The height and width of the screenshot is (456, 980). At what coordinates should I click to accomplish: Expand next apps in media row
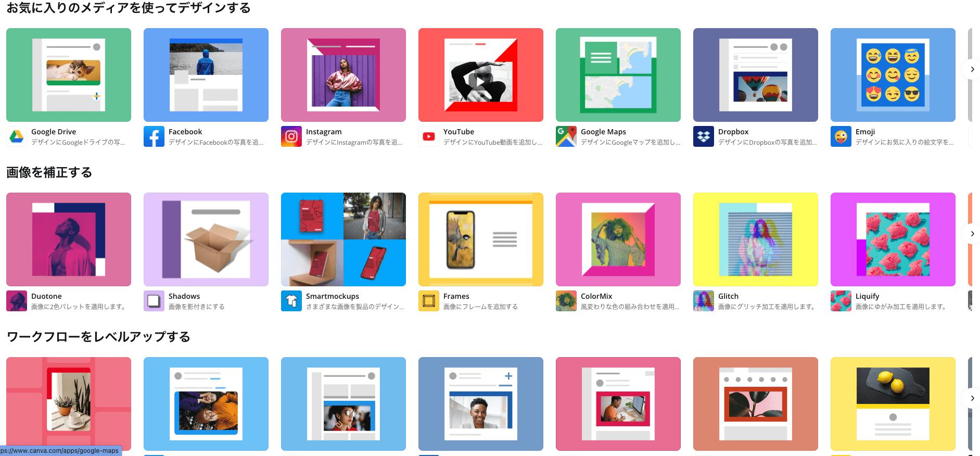[972, 69]
